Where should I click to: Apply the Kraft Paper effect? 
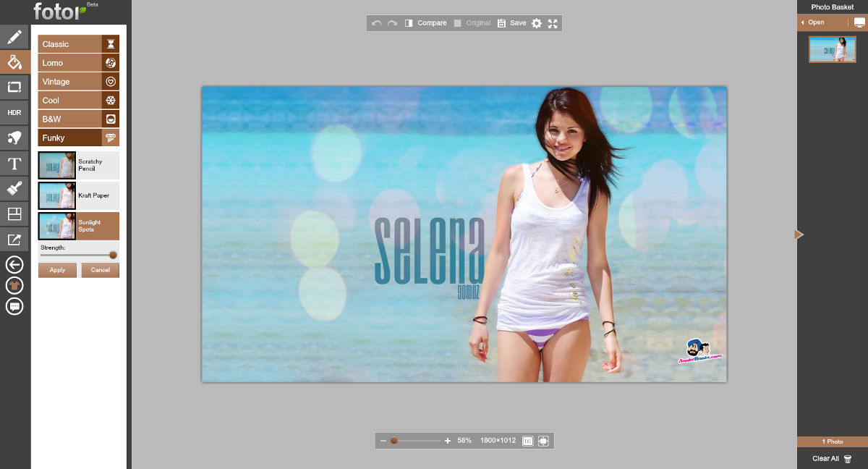(x=79, y=196)
